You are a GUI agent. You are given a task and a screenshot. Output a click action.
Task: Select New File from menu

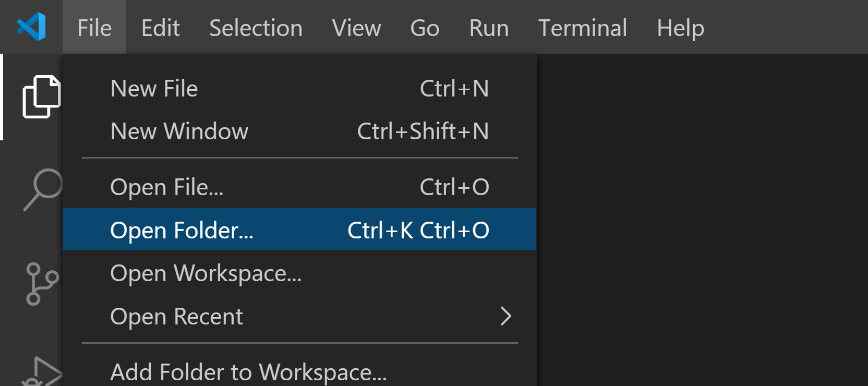pos(154,89)
